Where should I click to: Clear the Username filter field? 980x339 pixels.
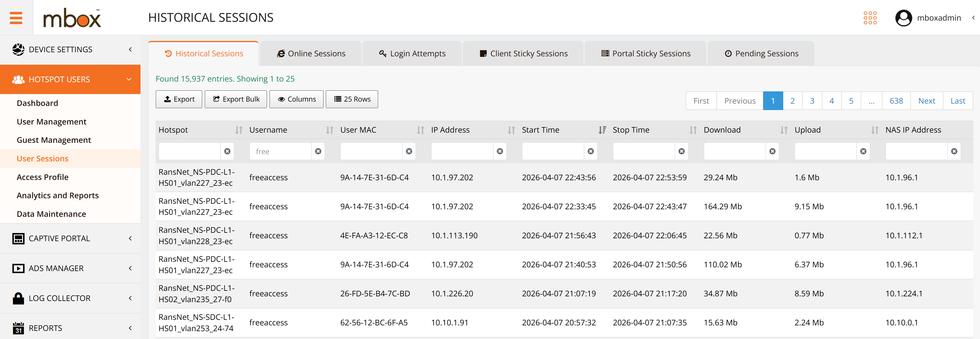click(318, 152)
